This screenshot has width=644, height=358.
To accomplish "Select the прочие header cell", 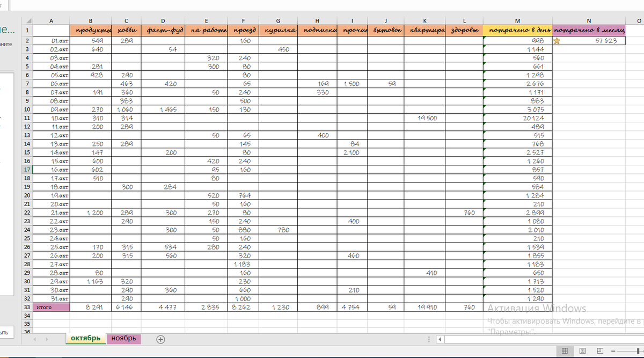I will 353,31.
